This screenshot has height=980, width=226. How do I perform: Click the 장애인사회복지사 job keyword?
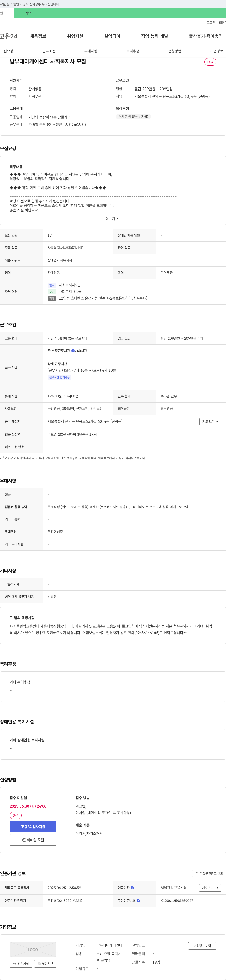(x=60, y=260)
